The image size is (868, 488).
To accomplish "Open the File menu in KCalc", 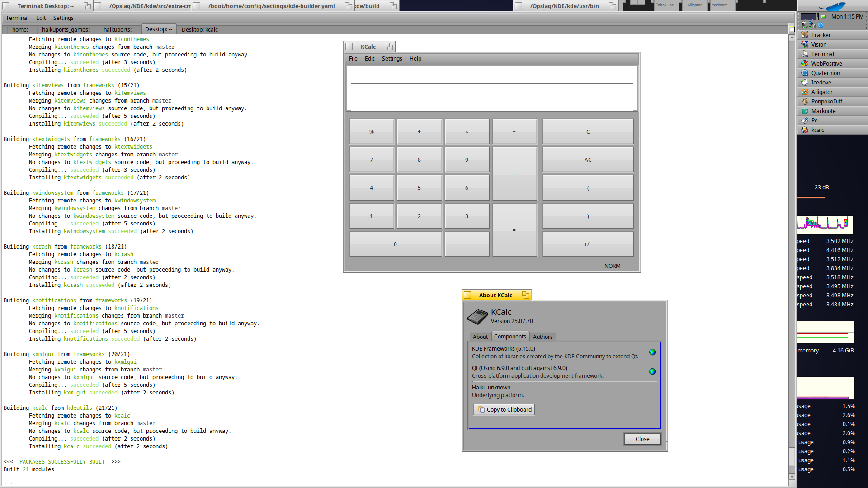I will click(x=353, y=58).
